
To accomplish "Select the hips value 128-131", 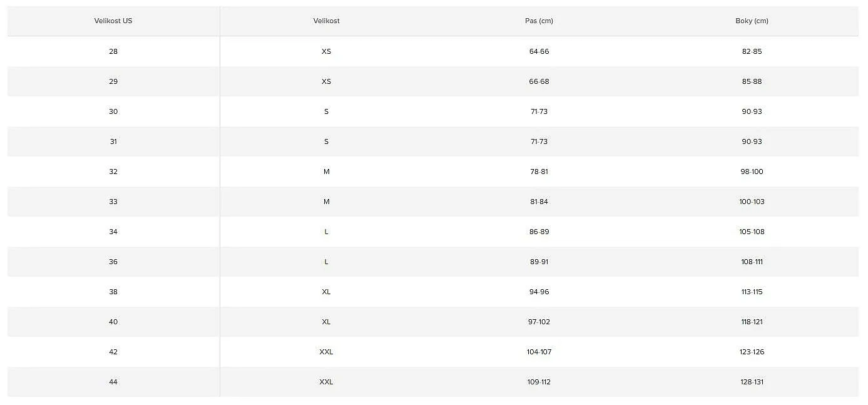I will [x=752, y=382].
